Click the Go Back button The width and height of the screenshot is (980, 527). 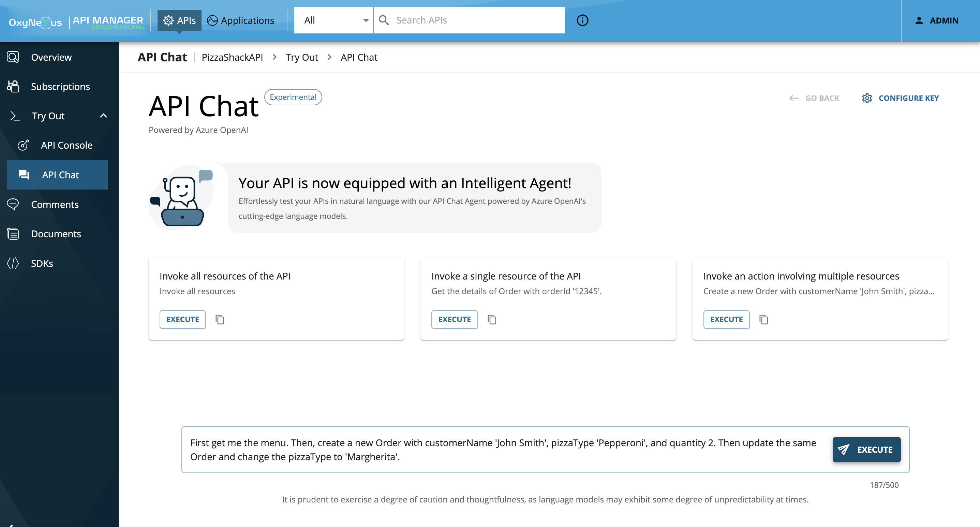pos(814,98)
